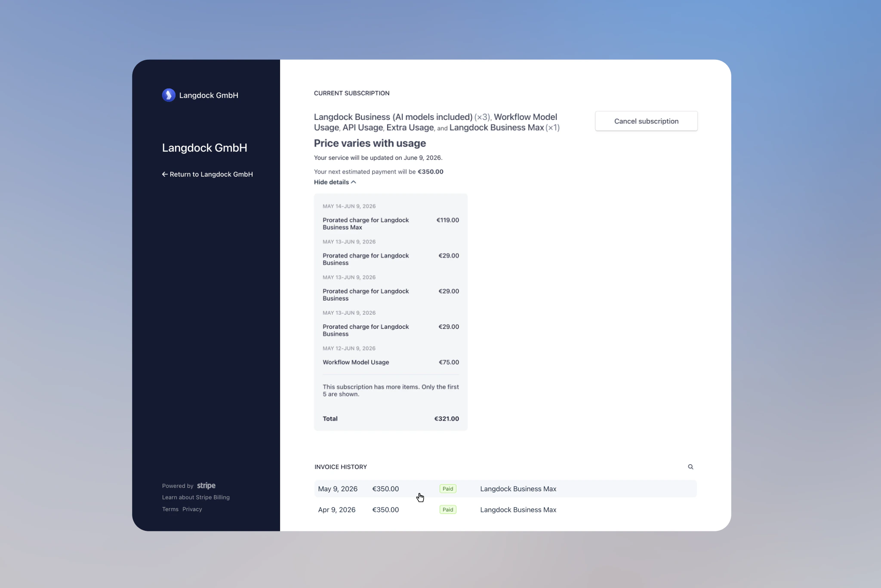Collapse subscription details with Hide details
Viewport: 881px width, 588px height.
335,182
